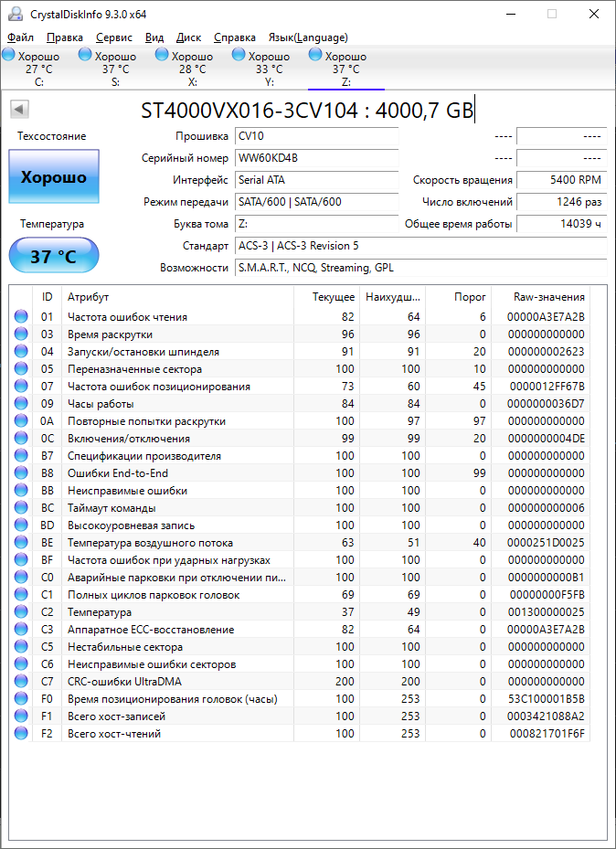The height and width of the screenshot is (849, 616).
Task: Click the serial number field WW60KD4B
Action: tap(315, 158)
